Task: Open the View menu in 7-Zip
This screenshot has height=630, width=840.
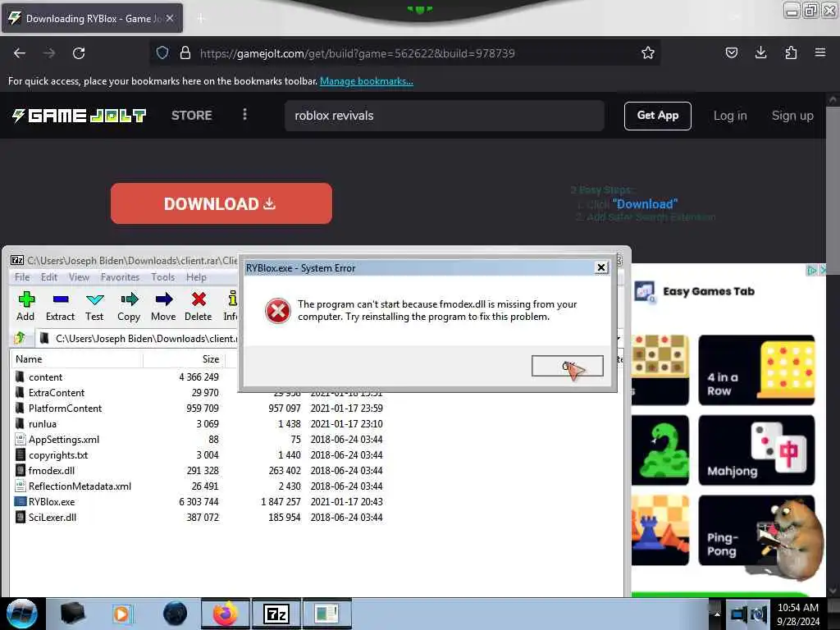Action: [x=79, y=277]
